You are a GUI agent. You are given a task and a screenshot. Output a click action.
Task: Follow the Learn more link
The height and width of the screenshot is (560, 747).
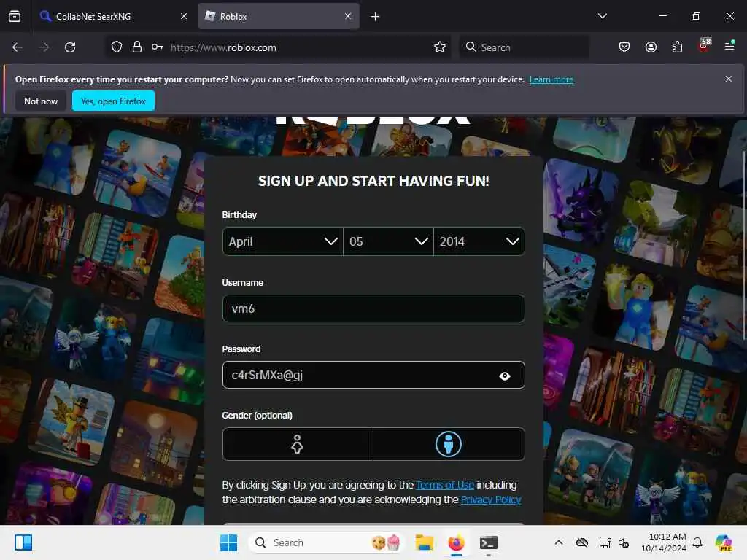(551, 79)
